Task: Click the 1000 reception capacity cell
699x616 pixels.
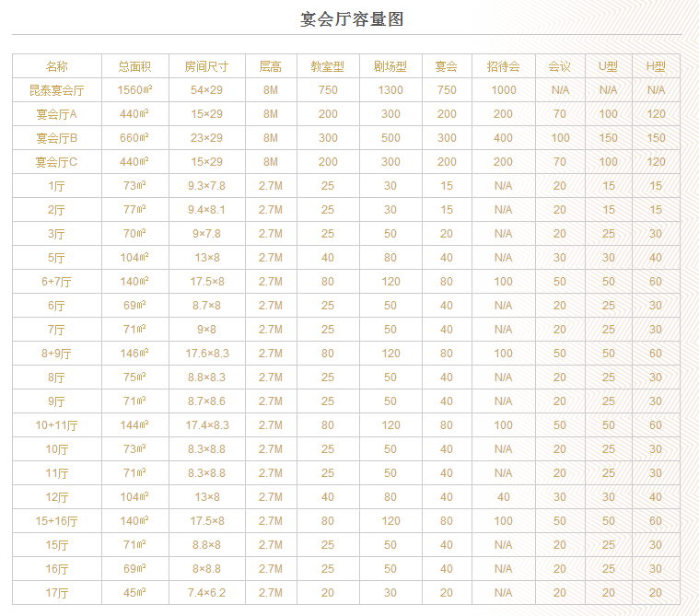Action: click(503, 90)
